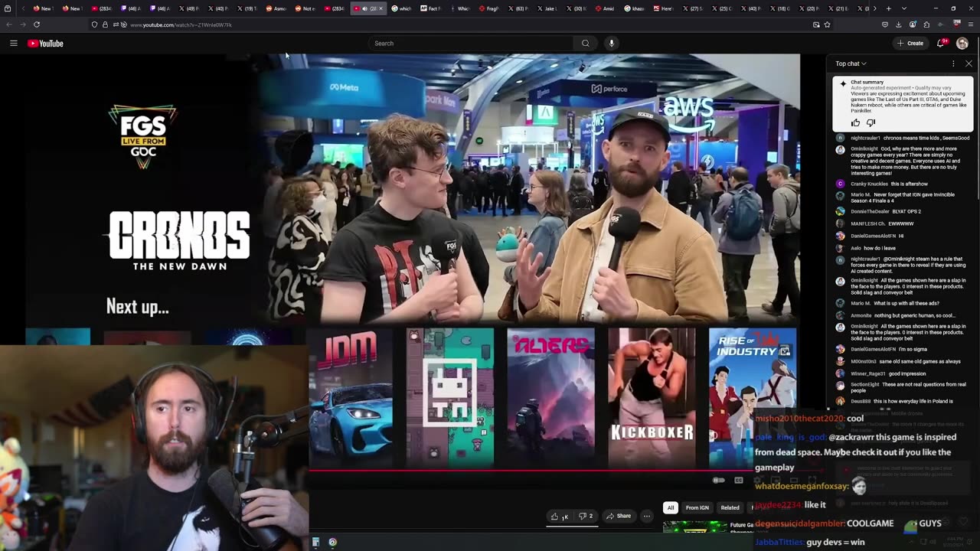Share the video

click(619, 517)
